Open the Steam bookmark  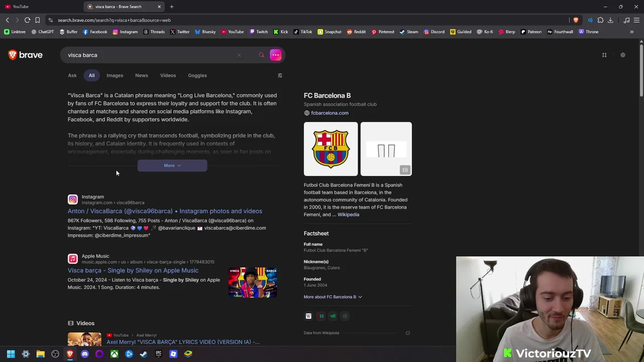point(409,32)
